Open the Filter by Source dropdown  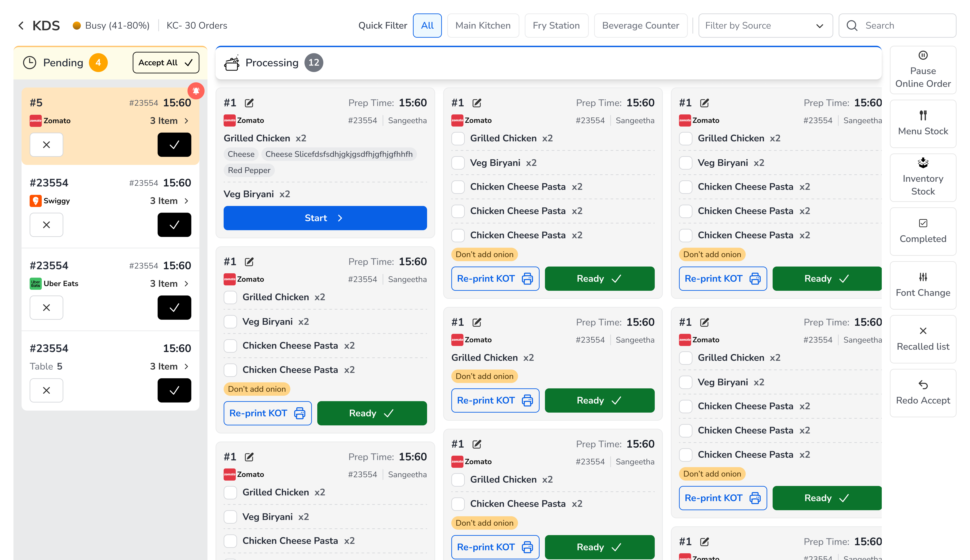tap(765, 26)
